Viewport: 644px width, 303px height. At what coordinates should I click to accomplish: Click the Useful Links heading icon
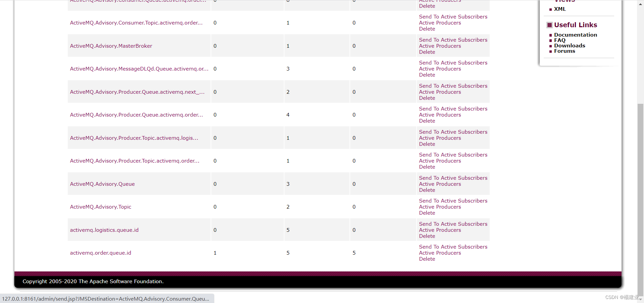point(549,25)
